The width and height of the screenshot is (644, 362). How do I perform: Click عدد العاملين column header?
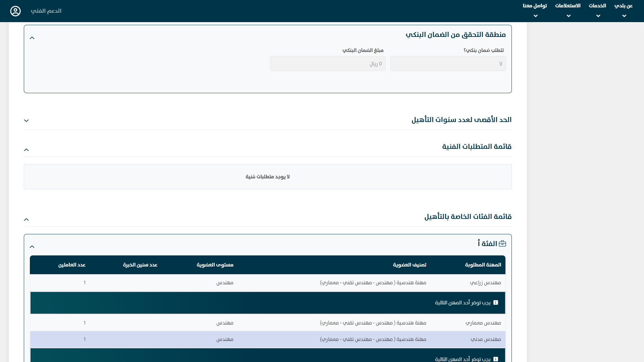pyautogui.click(x=72, y=265)
